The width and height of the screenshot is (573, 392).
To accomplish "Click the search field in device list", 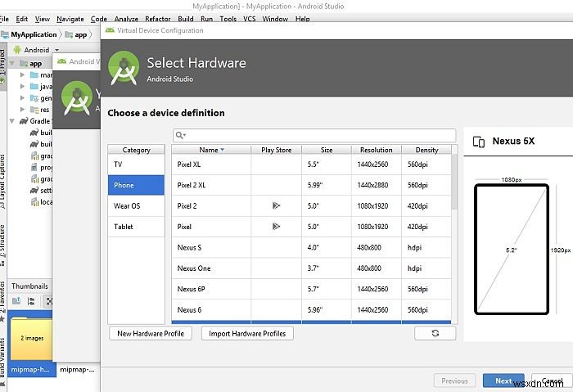I will pyautogui.click(x=314, y=135).
